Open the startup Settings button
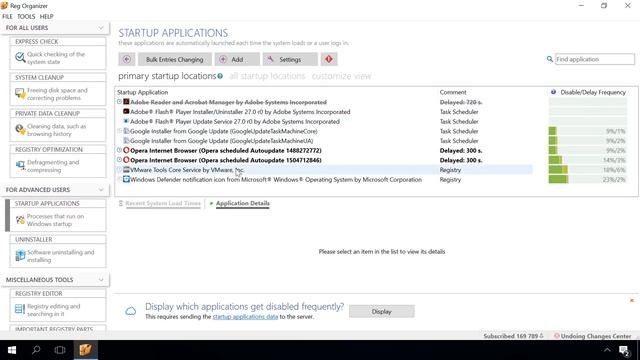This screenshot has height=360, width=640. click(x=290, y=59)
